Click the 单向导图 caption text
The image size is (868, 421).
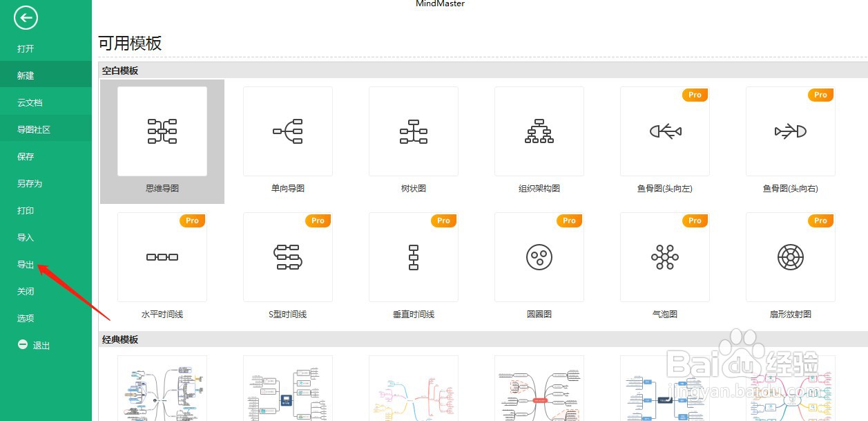tap(288, 188)
